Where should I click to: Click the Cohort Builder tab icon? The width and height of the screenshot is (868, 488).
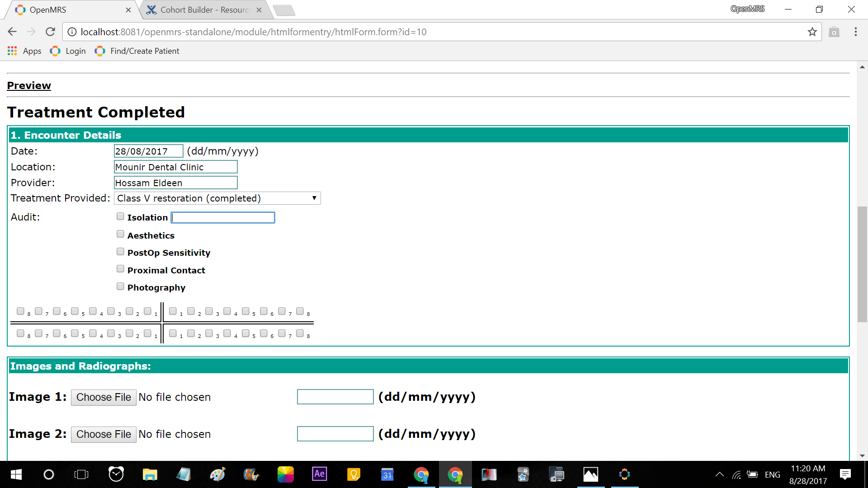tap(151, 9)
